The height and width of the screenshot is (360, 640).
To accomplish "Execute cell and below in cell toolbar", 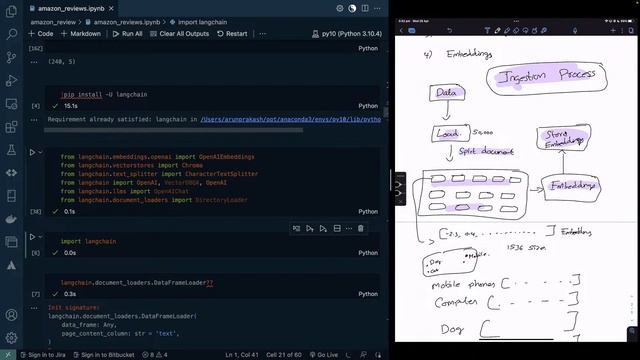I will 323,229.
